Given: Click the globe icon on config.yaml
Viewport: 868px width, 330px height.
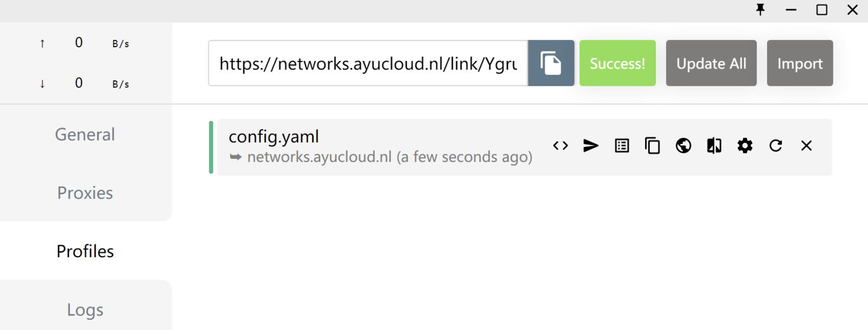Looking at the screenshot, I should [x=684, y=145].
